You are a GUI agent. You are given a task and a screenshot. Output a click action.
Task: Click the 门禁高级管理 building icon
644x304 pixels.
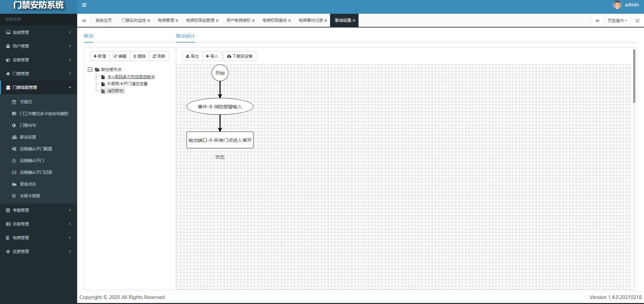click(x=8, y=88)
